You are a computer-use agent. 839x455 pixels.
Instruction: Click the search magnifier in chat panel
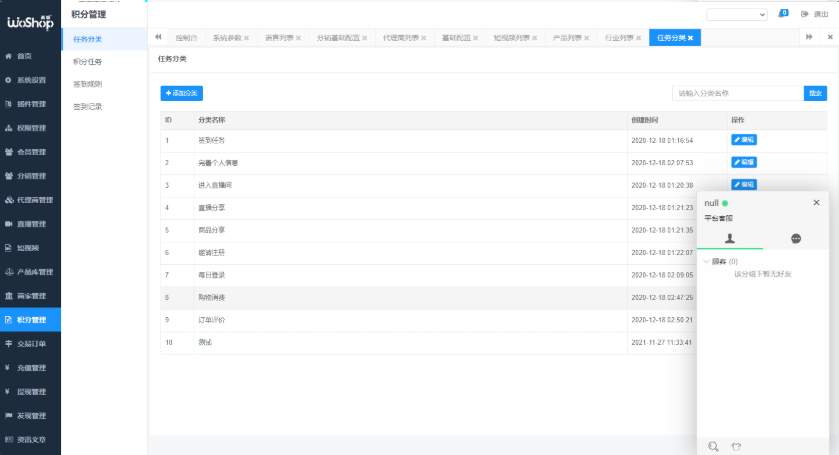(713, 446)
